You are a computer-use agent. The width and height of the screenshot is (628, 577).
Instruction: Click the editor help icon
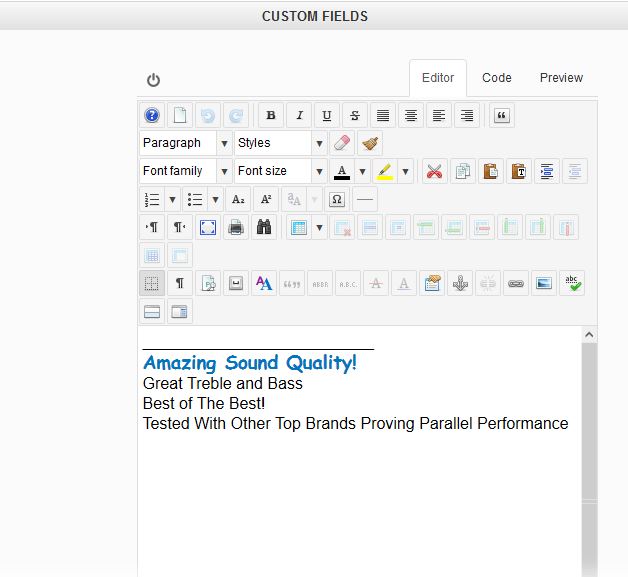tap(152, 115)
